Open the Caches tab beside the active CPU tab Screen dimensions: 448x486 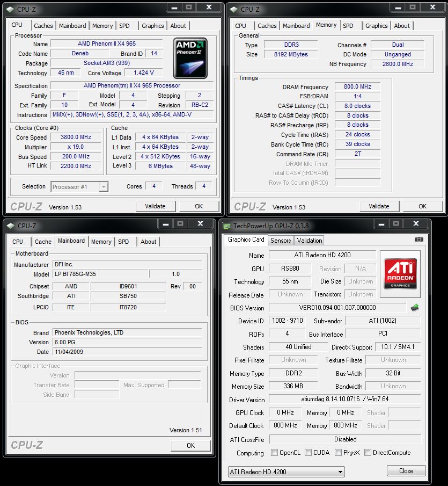(43, 26)
